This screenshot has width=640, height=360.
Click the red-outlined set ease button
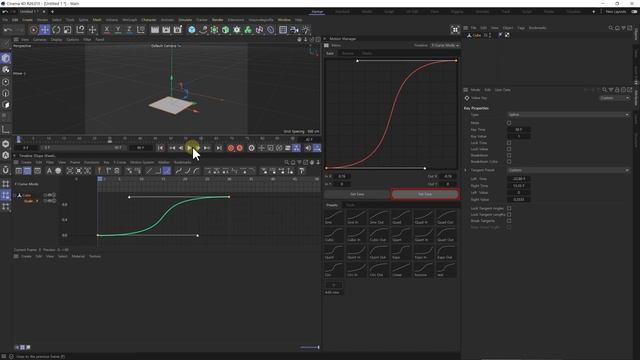(x=425, y=194)
